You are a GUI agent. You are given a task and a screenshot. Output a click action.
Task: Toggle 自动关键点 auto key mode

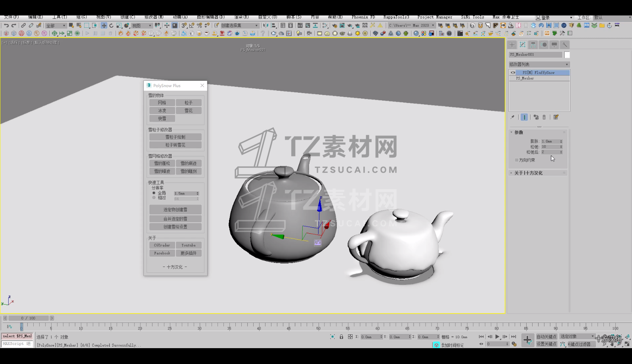[x=546, y=337]
